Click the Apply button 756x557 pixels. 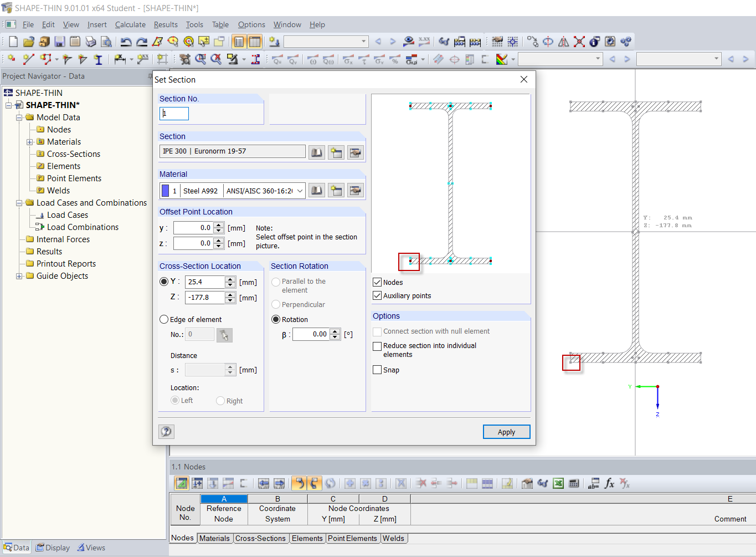pos(506,432)
